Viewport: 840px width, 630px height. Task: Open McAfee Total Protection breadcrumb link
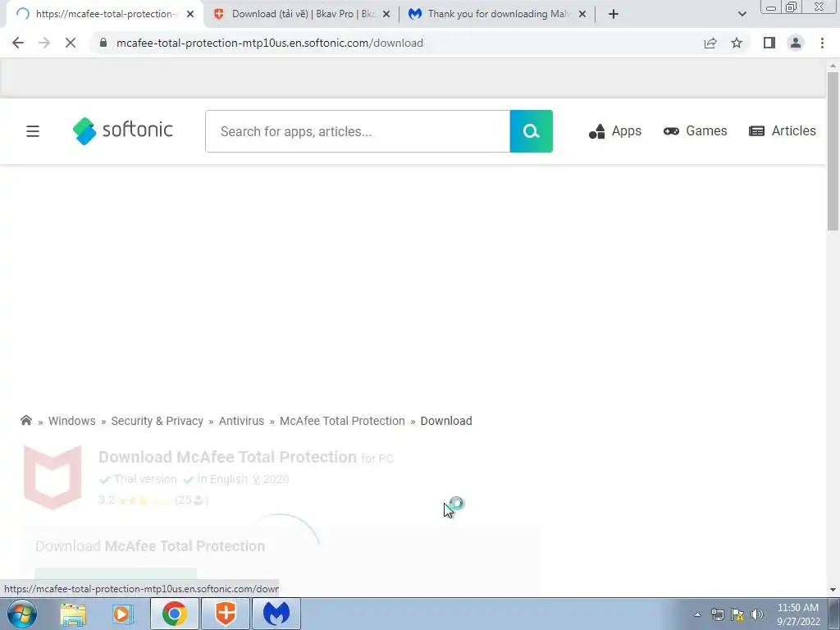pos(342,421)
